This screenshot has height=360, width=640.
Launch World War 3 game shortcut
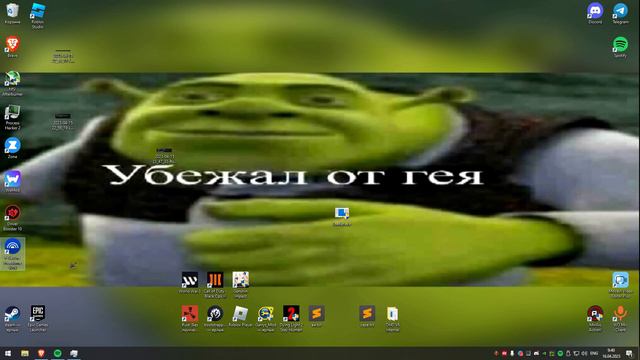click(190, 282)
